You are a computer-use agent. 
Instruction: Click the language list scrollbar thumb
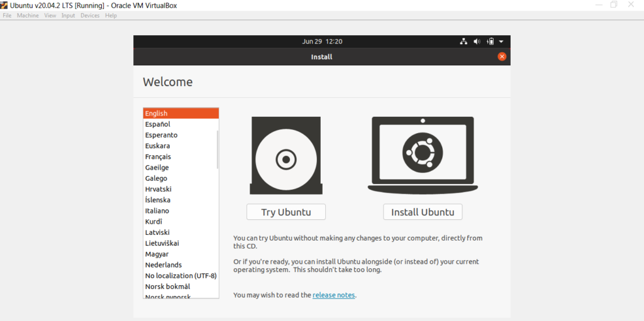[x=217, y=150]
